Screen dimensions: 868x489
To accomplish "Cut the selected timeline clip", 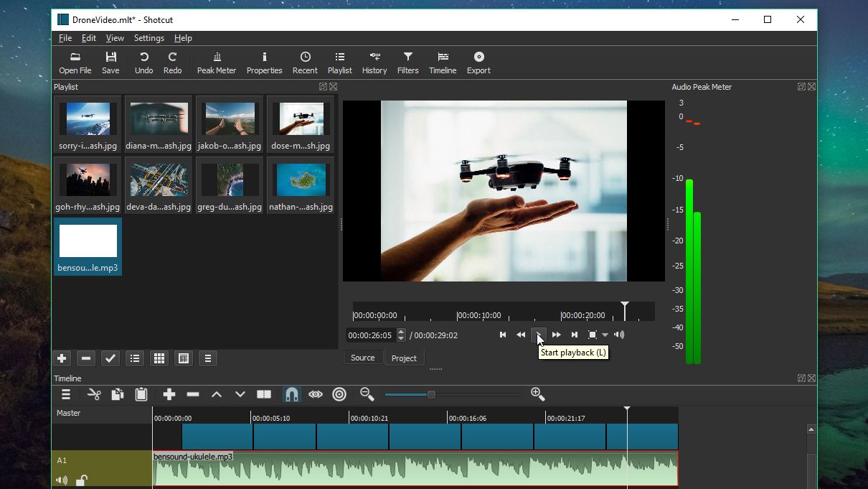I will coord(94,393).
